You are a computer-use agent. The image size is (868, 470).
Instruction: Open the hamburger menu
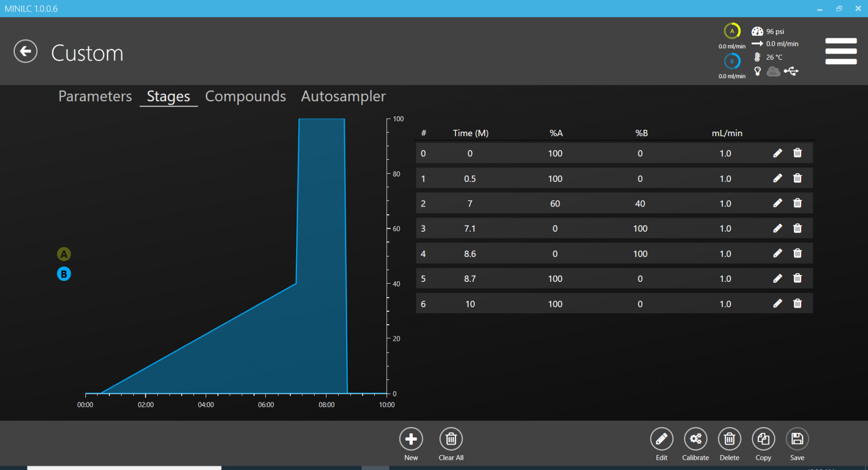(841, 51)
